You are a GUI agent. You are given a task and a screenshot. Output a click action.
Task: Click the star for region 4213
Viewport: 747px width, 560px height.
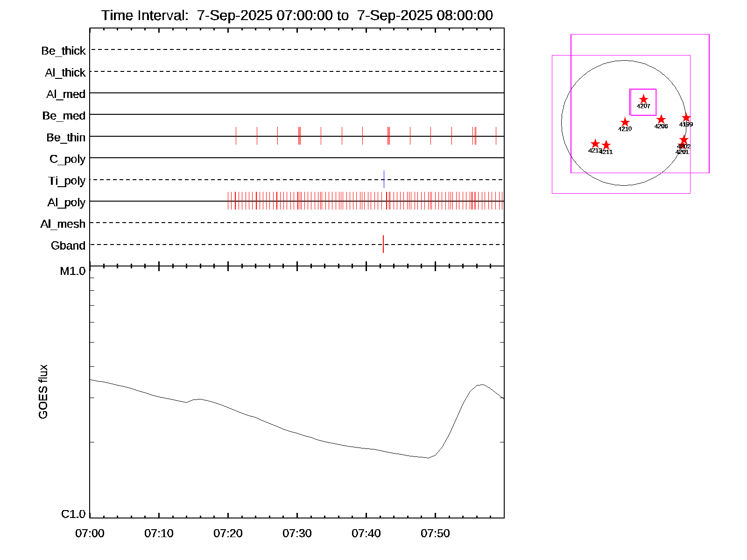pos(595,144)
